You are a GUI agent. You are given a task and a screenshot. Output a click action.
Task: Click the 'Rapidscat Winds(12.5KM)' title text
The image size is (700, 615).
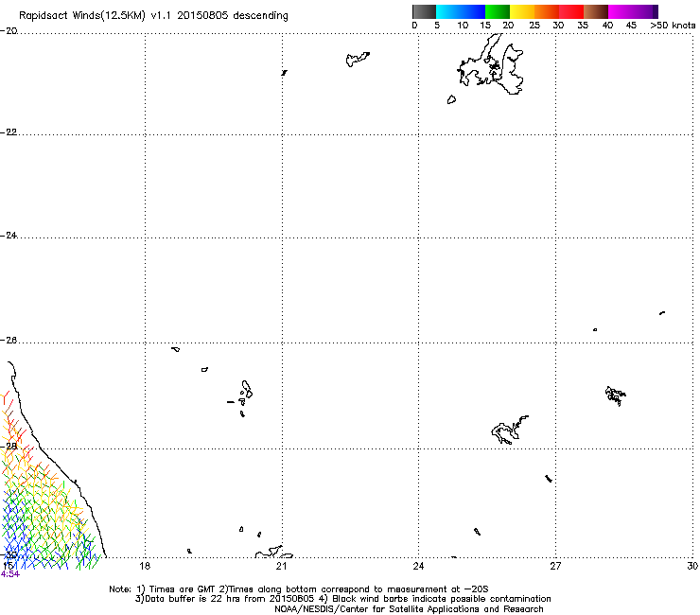tap(82, 16)
